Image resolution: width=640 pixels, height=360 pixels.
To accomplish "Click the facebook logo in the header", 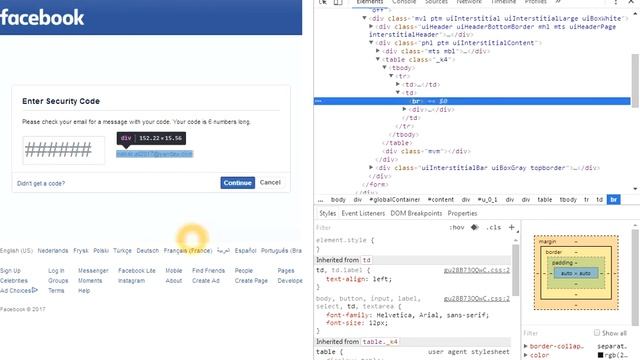I will [x=42, y=18].
